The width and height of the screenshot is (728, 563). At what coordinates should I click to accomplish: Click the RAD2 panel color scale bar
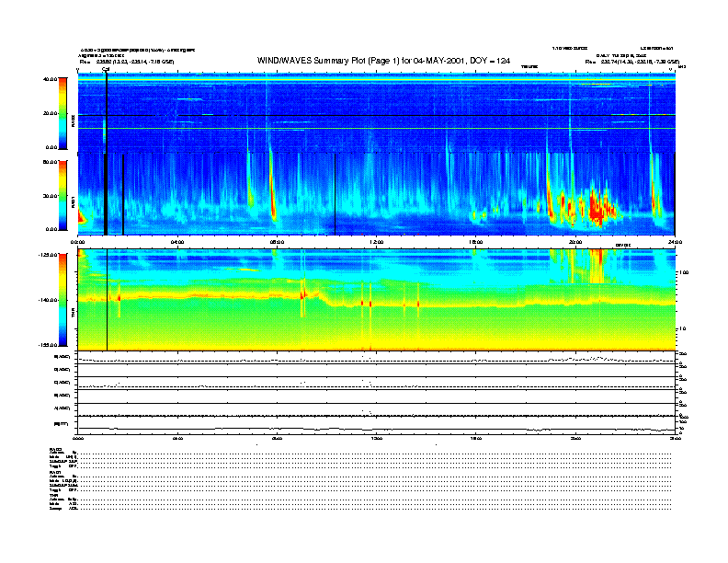(x=63, y=113)
